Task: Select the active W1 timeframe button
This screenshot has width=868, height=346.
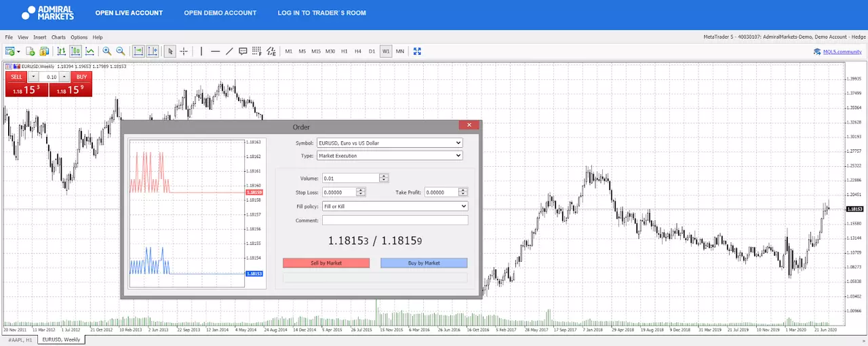Action: coord(386,51)
